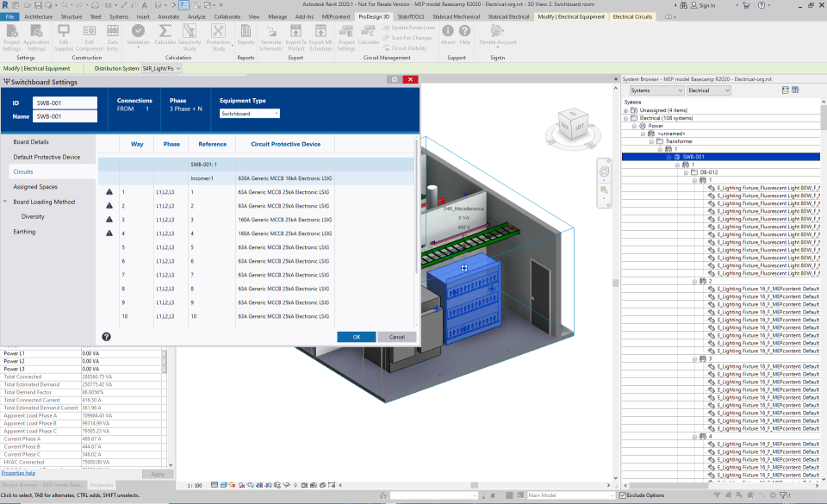Open the Equipment Type Switchboard dropdown
Viewport: 827px width, 504px height.
pos(250,114)
